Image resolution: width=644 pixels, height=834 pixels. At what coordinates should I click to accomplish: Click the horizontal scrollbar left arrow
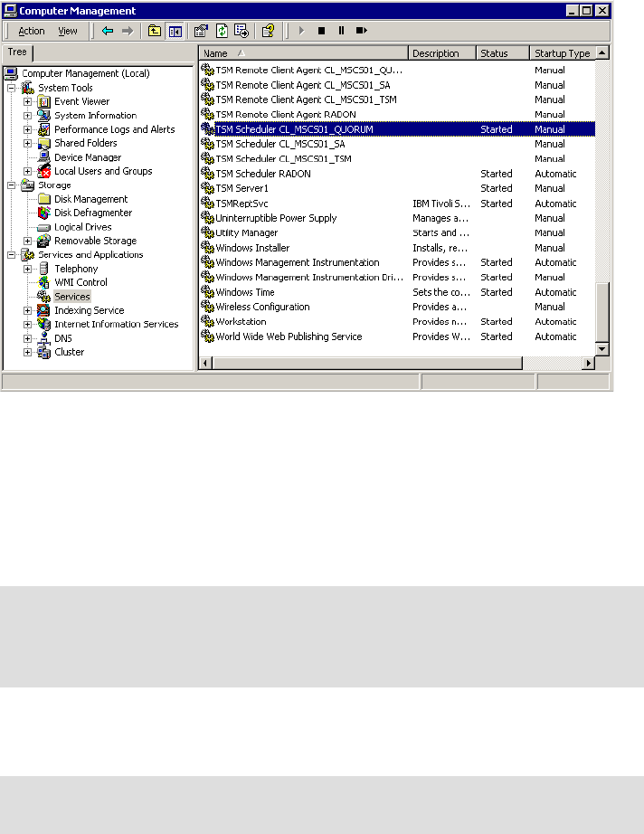206,364
